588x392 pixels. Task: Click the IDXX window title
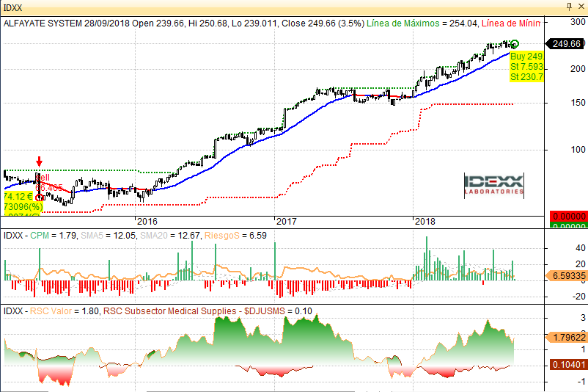pos(12,7)
